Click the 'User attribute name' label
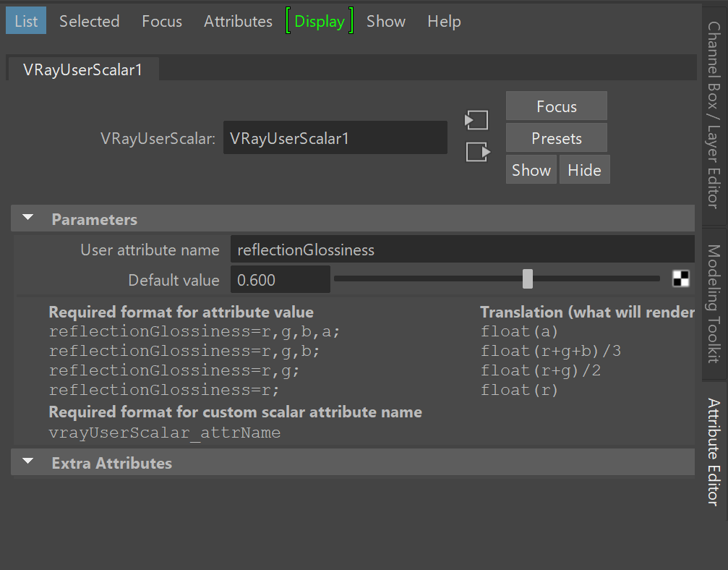 tap(150, 250)
